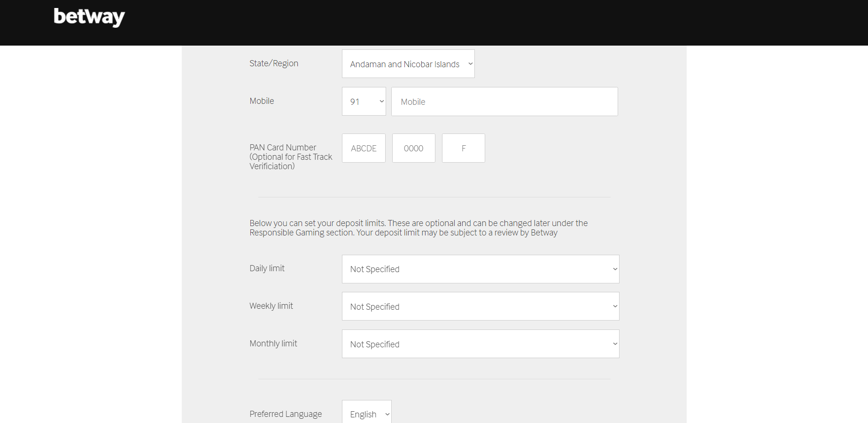Click the Andaman and Nicobar Islands text
Screen dimensions: 868x423
coord(404,64)
